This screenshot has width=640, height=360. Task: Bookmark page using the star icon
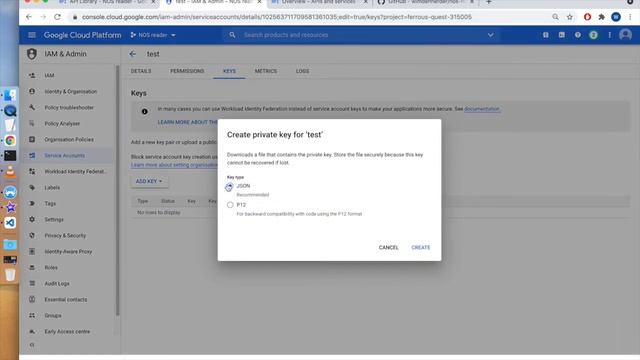coord(570,17)
